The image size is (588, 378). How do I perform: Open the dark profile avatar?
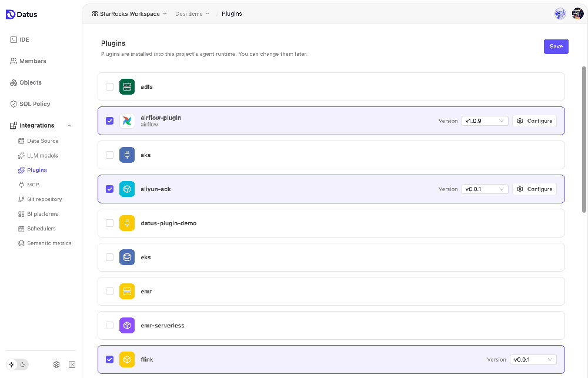pyautogui.click(x=577, y=14)
